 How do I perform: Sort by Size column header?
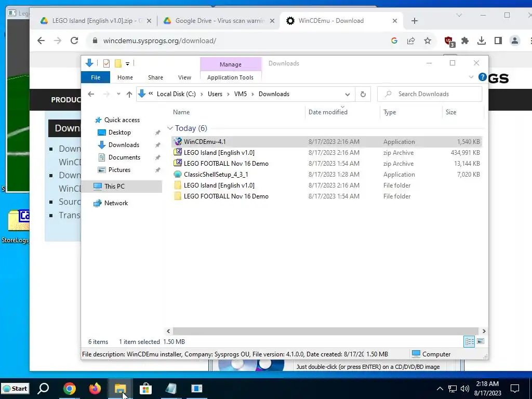coord(451,112)
